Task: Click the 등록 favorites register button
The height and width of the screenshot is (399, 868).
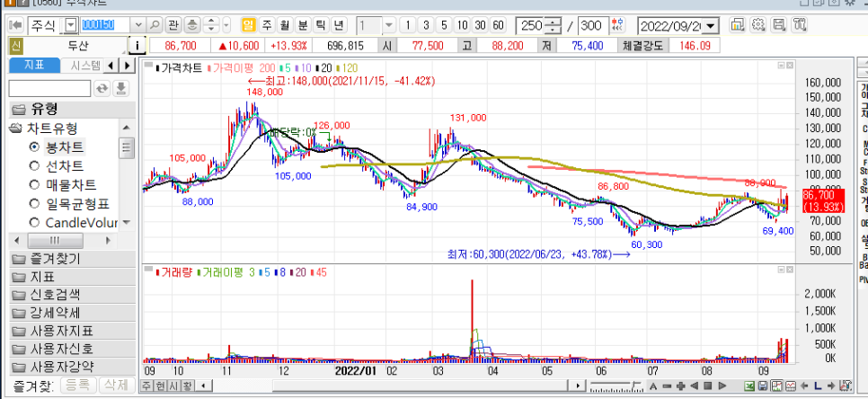Action: [x=77, y=385]
